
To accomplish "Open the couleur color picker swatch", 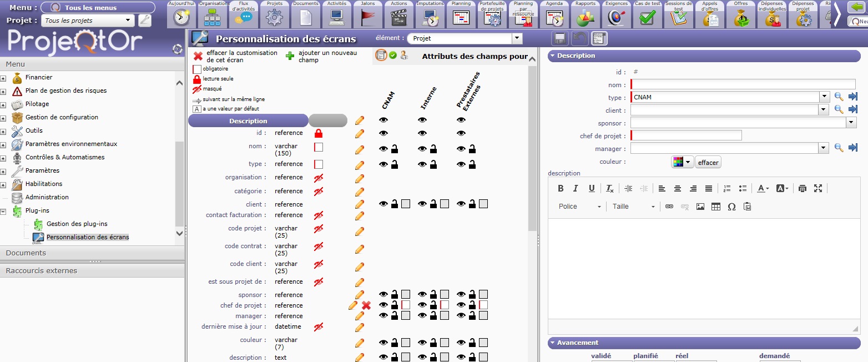I will 682,162.
